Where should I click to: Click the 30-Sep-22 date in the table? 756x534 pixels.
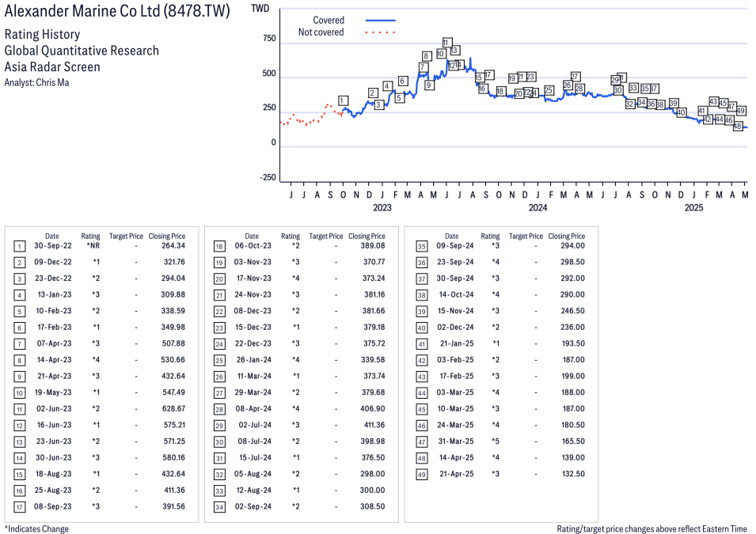[53, 246]
